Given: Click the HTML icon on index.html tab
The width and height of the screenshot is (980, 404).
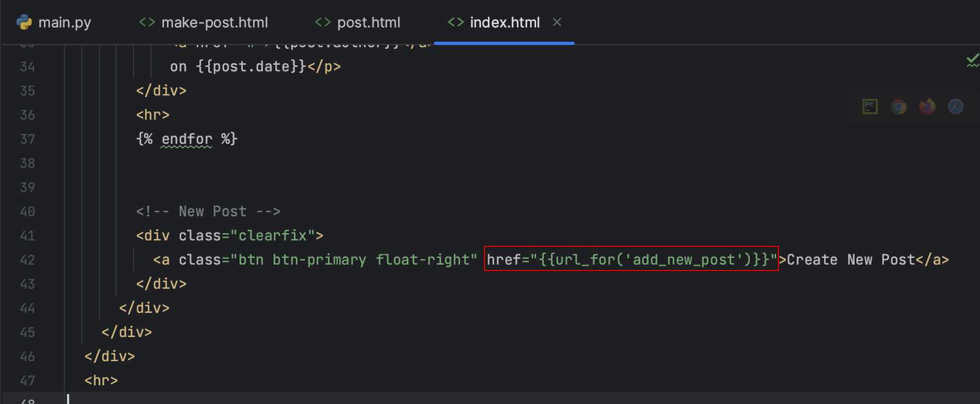Looking at the screenshot, I should coord(455,22).
